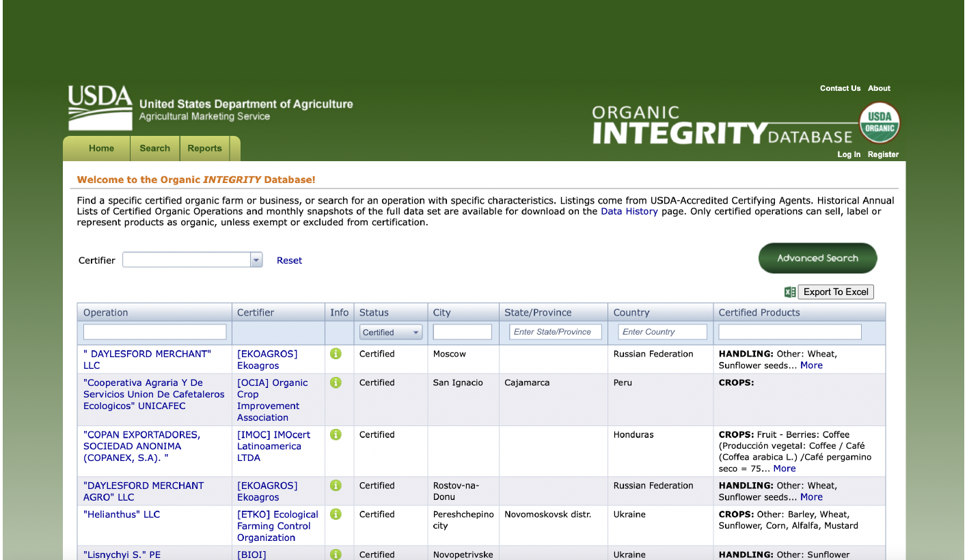Open the UNICAFEC cooperative operation link
The image size is (967, 560).
pyautogui.click(x=154, y=394)
